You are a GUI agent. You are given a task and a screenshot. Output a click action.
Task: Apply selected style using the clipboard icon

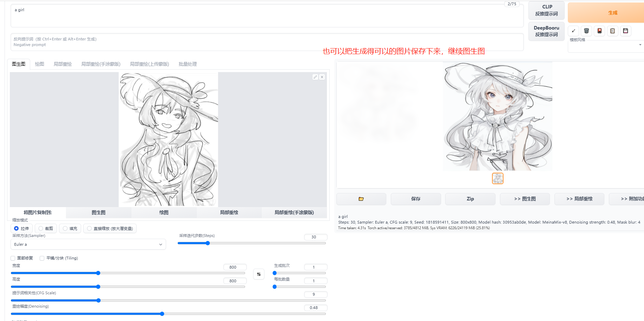coord(612,31)
